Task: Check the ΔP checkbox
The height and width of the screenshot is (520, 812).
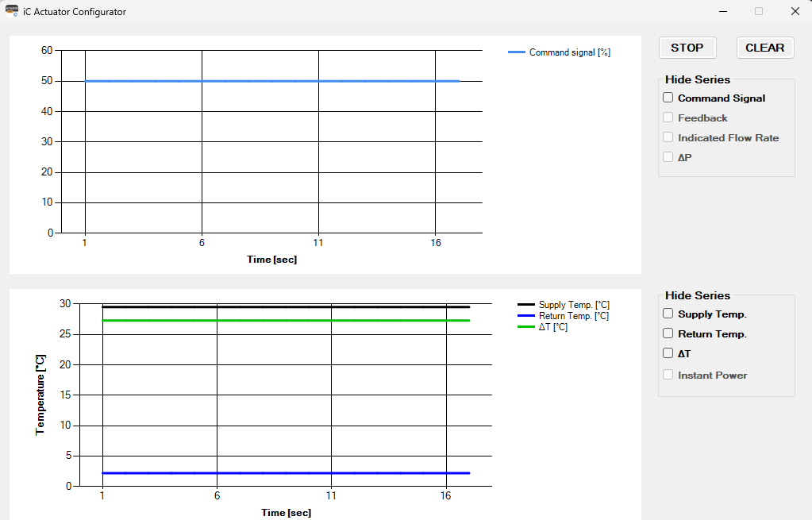Action: [x=668, y=156]
